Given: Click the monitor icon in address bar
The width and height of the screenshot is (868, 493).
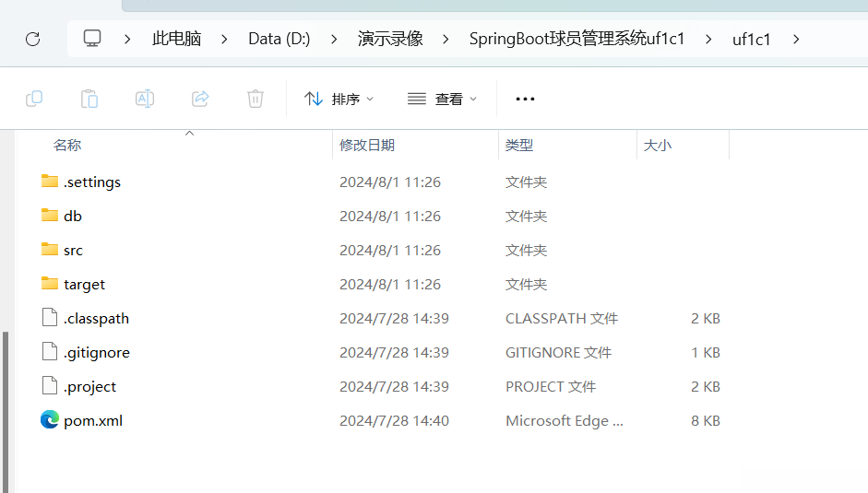Looking at the screenshot, I should click(92, 39).
